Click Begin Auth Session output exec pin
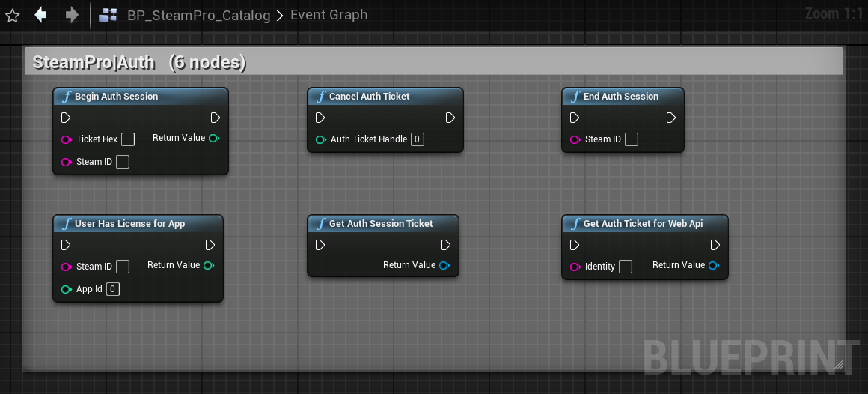868x394 pixels. point(216,118)
